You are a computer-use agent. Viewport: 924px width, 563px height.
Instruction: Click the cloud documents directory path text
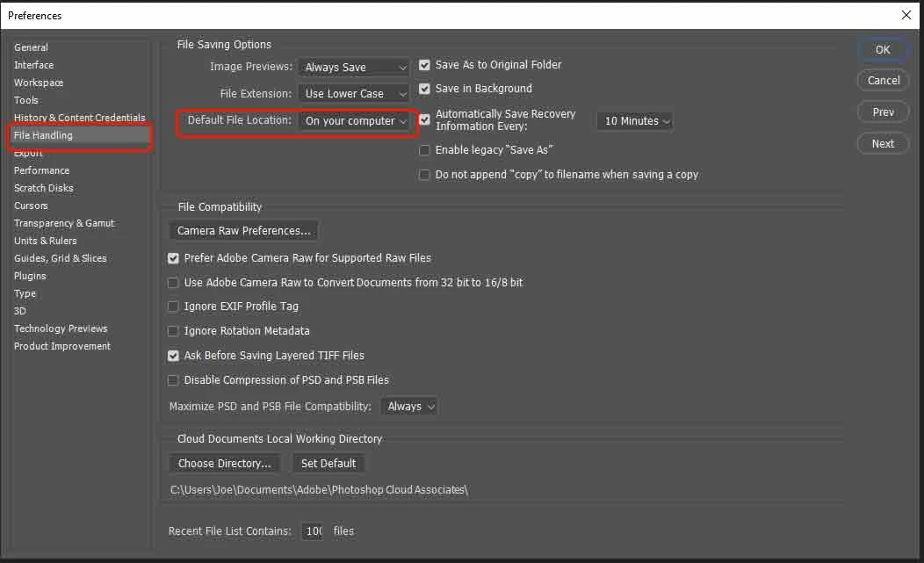pos(319,490)
